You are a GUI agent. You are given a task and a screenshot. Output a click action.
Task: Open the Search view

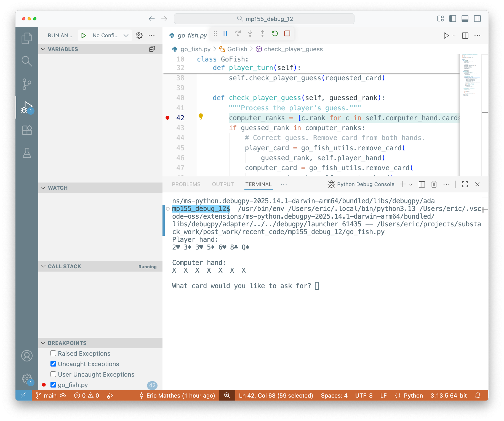point(27,61)
